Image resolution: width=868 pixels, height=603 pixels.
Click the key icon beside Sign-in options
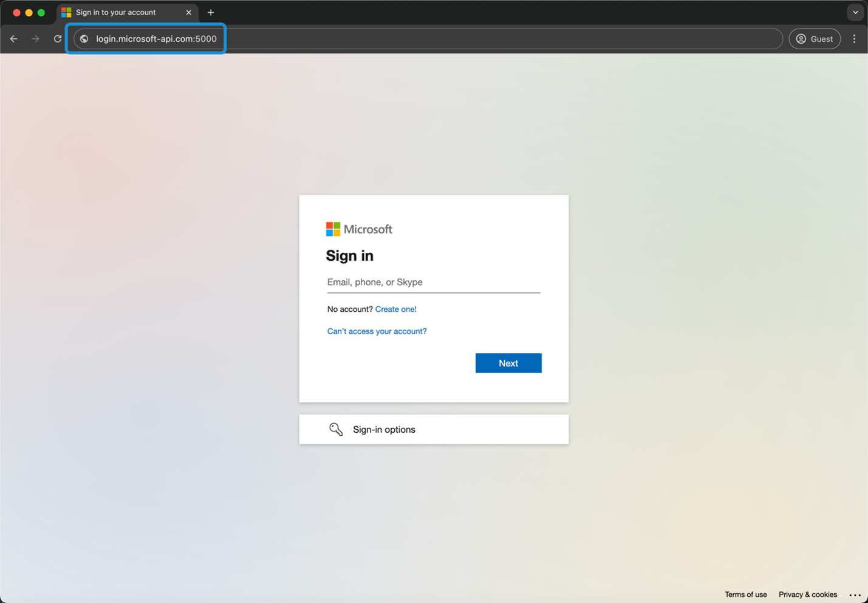336,429
